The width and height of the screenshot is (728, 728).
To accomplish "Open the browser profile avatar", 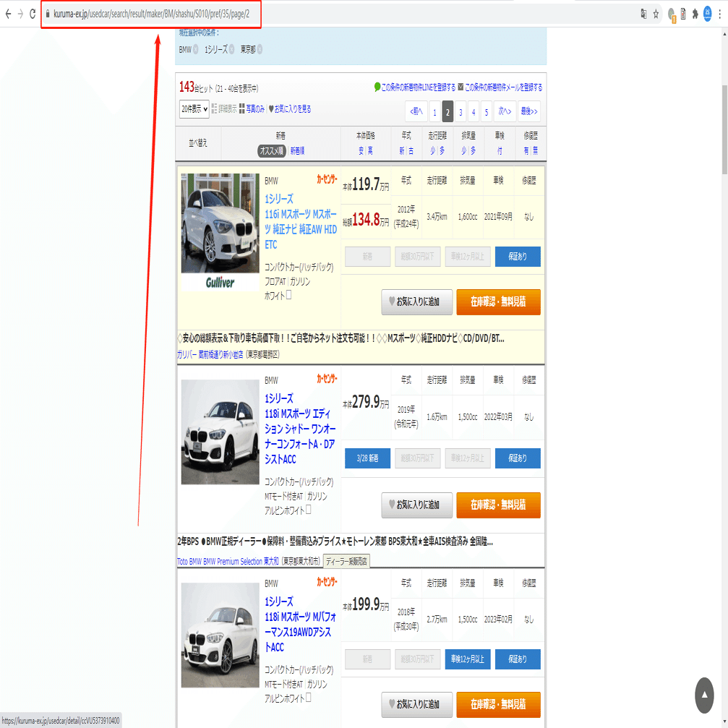I will [707, 14].
